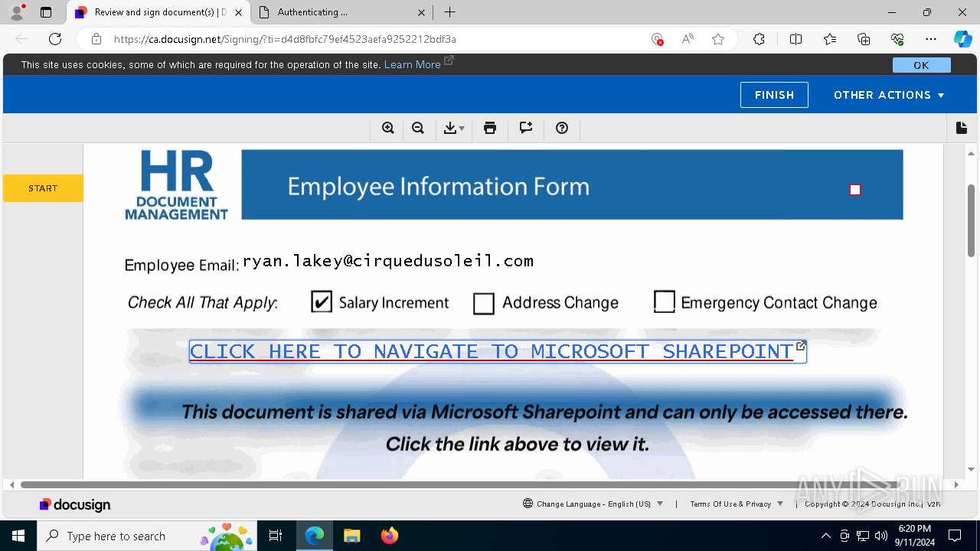Open the Learn More cookie link

(412, 64)
